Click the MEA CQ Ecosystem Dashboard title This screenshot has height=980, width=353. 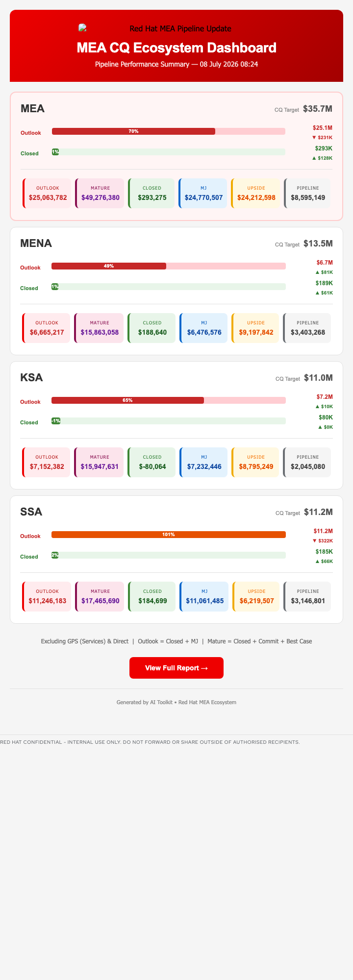click(176, 48)
